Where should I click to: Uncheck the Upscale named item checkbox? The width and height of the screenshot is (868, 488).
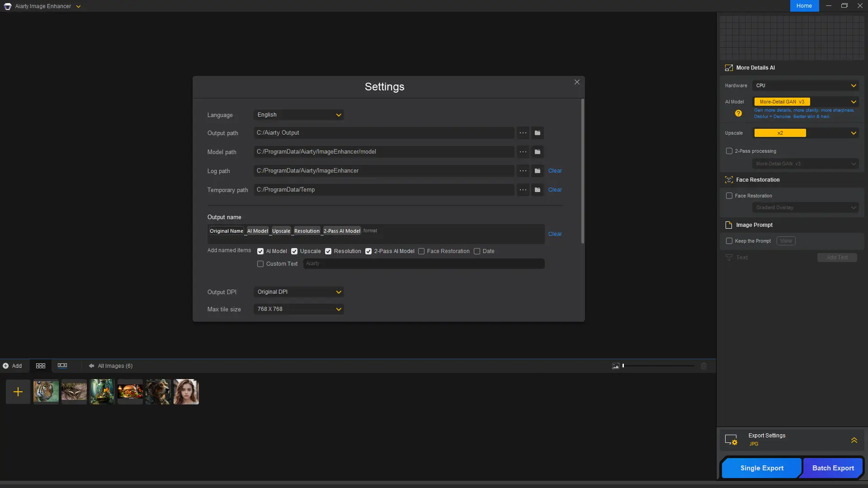point(294,251)
